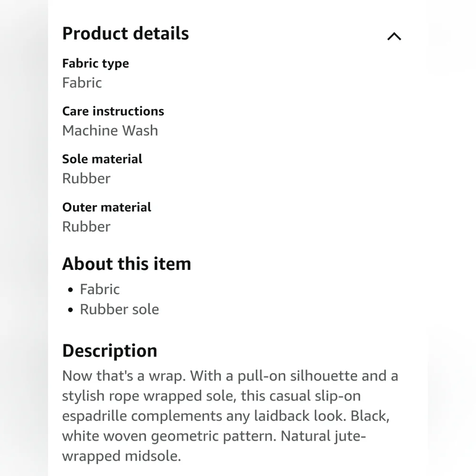This screenshot has height=476, width=476.
Task: Select the Outer material label
Action: (107, 207)
